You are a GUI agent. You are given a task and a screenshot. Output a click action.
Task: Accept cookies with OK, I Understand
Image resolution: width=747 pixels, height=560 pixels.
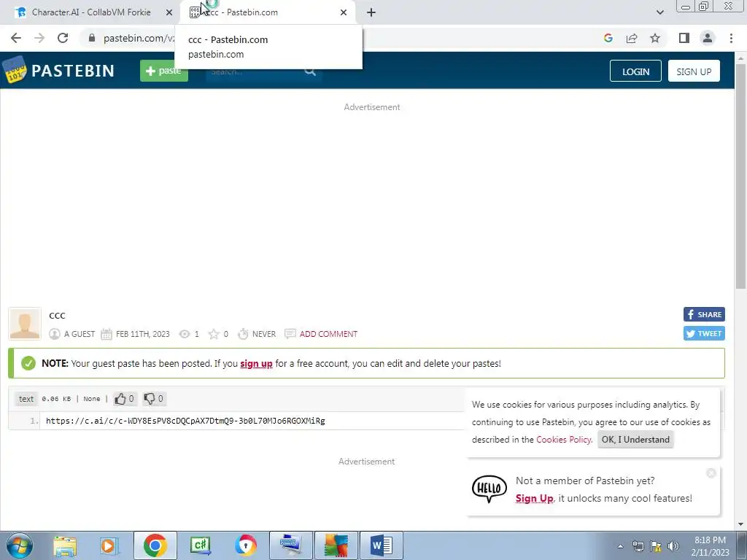point(635,440)
